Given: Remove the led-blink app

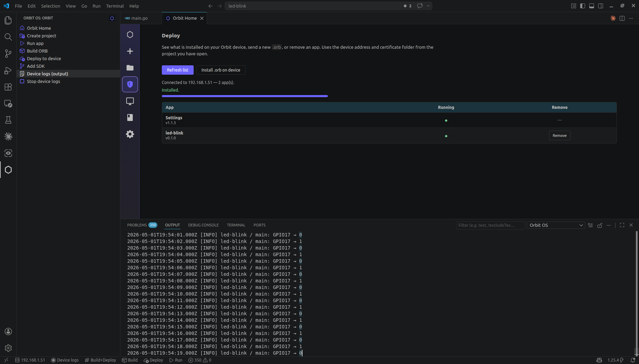Looking at the screenshot, I should tap(559, 136).
